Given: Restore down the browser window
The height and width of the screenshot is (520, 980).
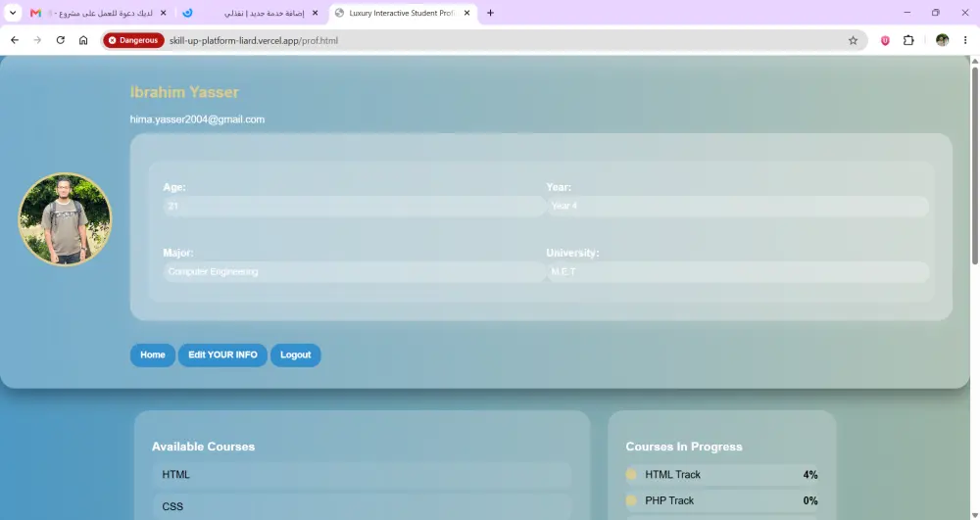Looking at the screenshot, I should tap(936, 13).
